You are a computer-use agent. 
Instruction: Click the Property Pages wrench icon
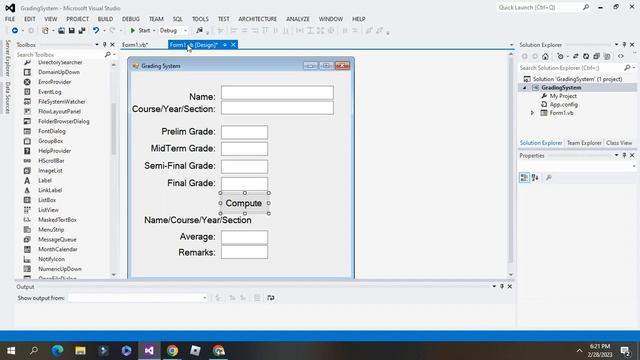[549, 178]
